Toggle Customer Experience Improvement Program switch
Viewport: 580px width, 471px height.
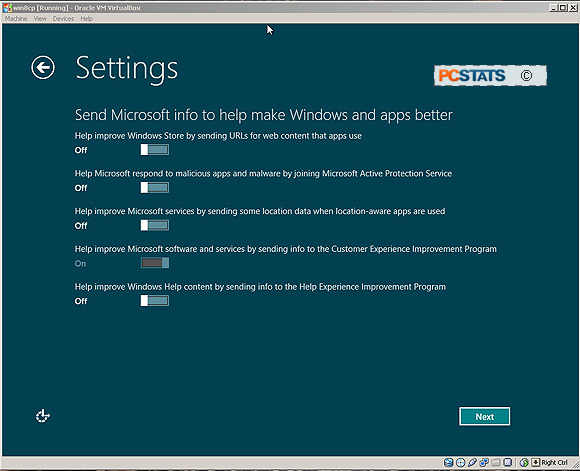[155, 263]
